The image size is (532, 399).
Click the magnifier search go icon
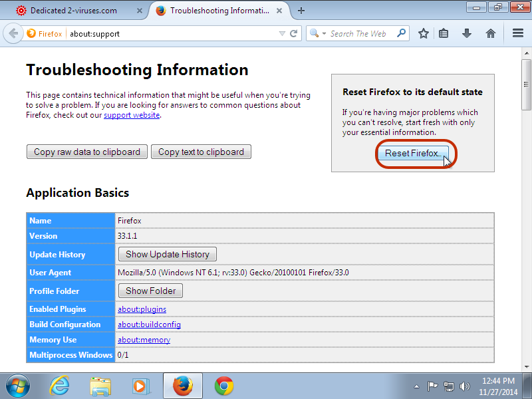401,33
